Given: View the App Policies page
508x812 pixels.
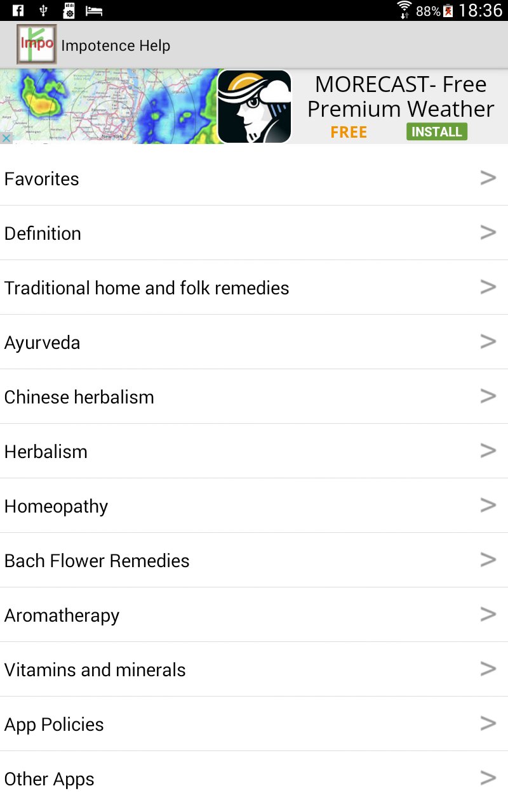Looking at the screenshot, I should (x=254, y=724).
